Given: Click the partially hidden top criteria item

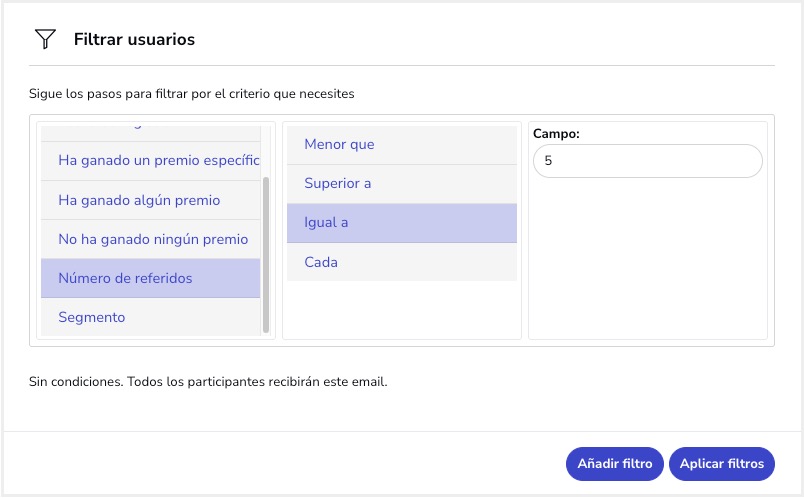Looking at the screenshot, I should coord(150,131).
